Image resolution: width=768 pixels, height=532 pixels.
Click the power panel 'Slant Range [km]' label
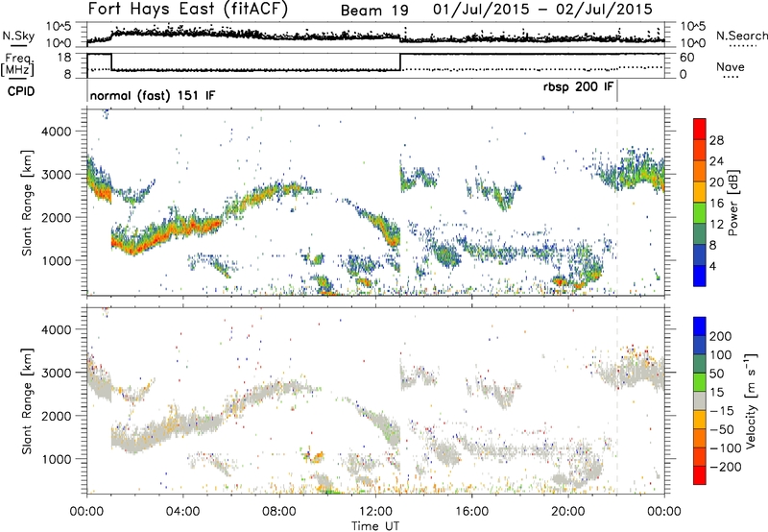pyautogui.click(x=27, y=203)
